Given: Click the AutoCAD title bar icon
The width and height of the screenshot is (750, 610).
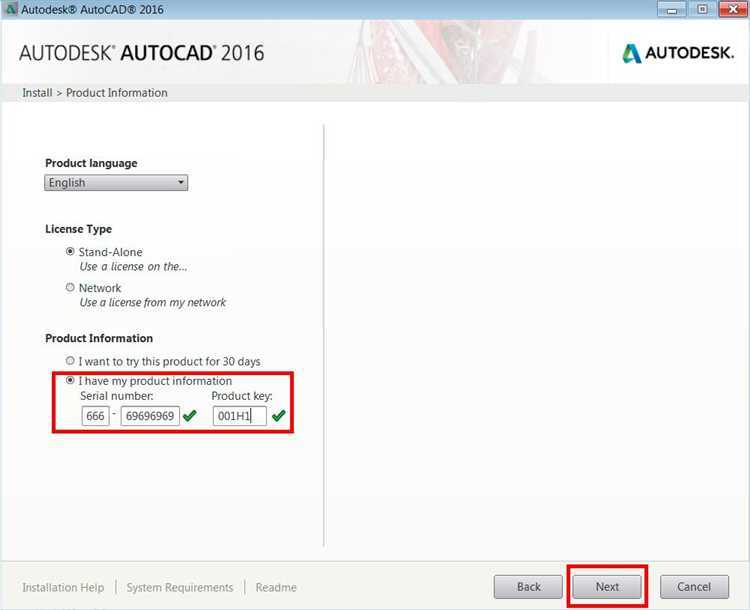Looking at the screenshot, I should 10,9.
